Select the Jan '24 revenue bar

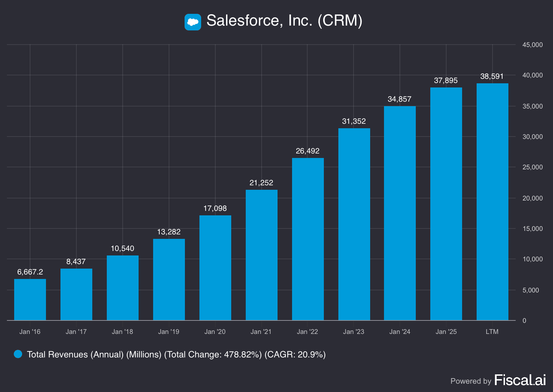pos(400,213)
